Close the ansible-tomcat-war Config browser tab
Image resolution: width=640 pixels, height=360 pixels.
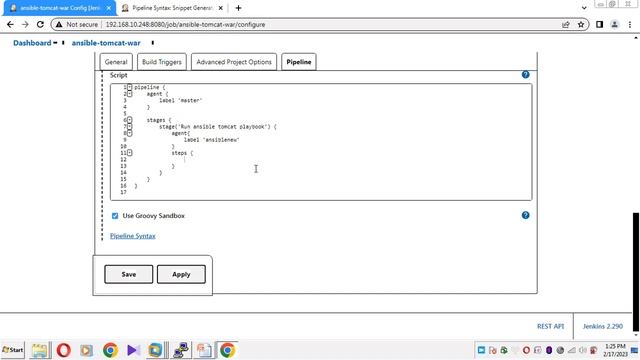[x=109, y=8]
